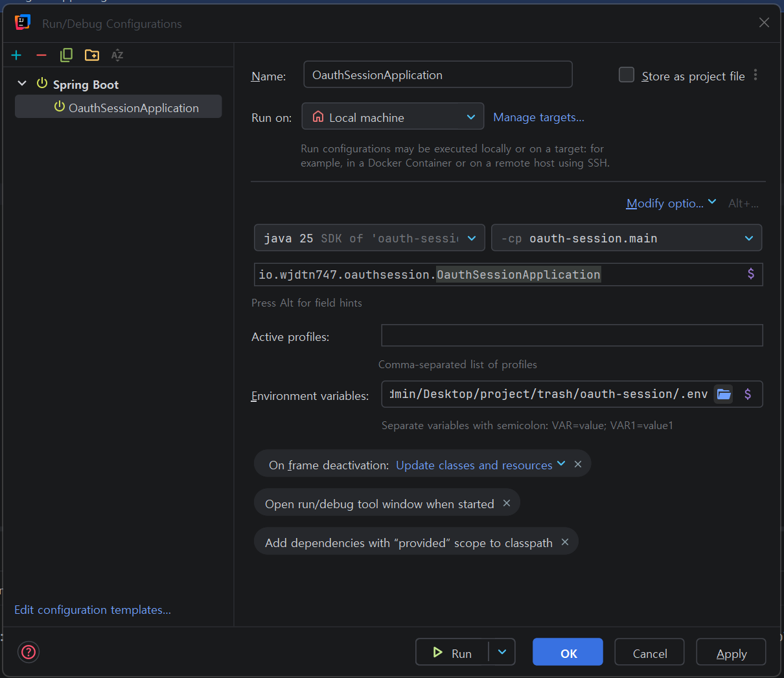Sort configurations alphabetically with AZ icon
The image size is (784, 678).
click(x=117, y=55)
